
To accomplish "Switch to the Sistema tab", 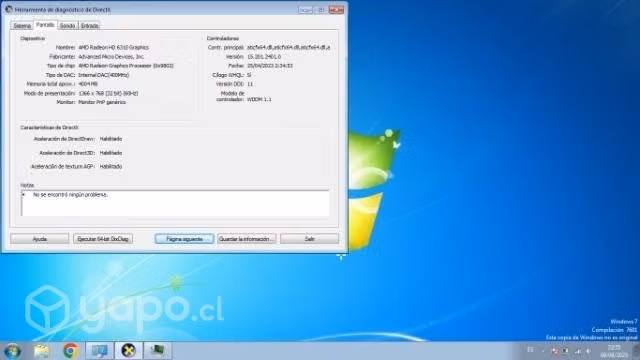I will point(22,26).
